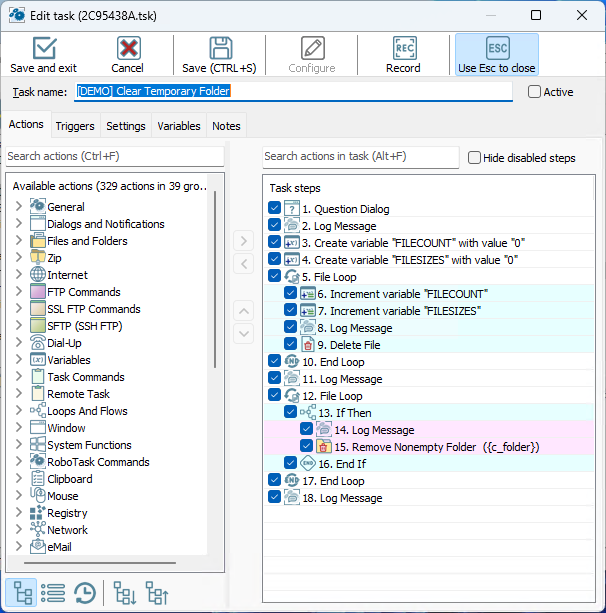The height and width of the screenshot is (613, 606).
Task: Expand the Files and Folders group
Action: pos(18,241)
